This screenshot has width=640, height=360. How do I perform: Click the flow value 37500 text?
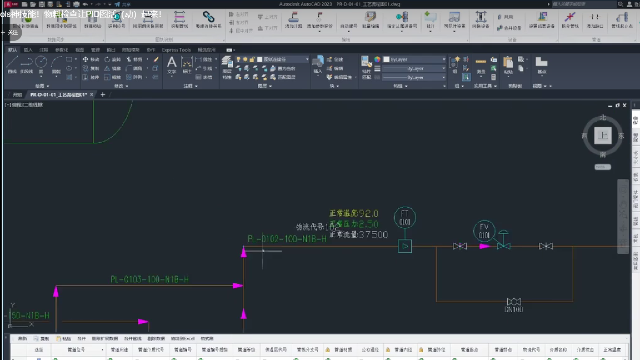(373, 235)
